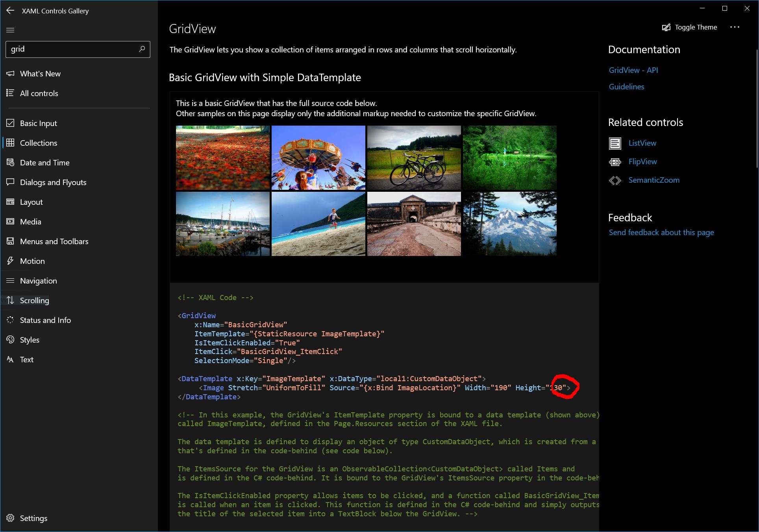Click the ListView icon under Related controls
The image size is (759, 532).
(615, 143)
